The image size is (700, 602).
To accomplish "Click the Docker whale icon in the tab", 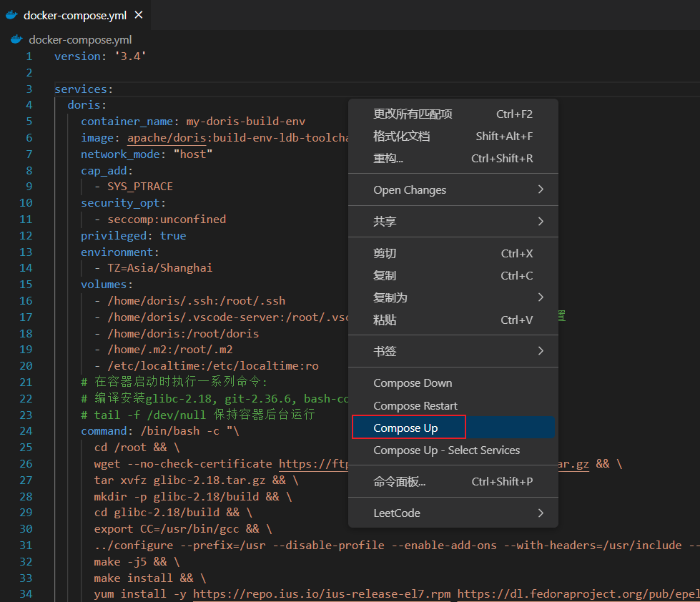I will click(12, 15).
